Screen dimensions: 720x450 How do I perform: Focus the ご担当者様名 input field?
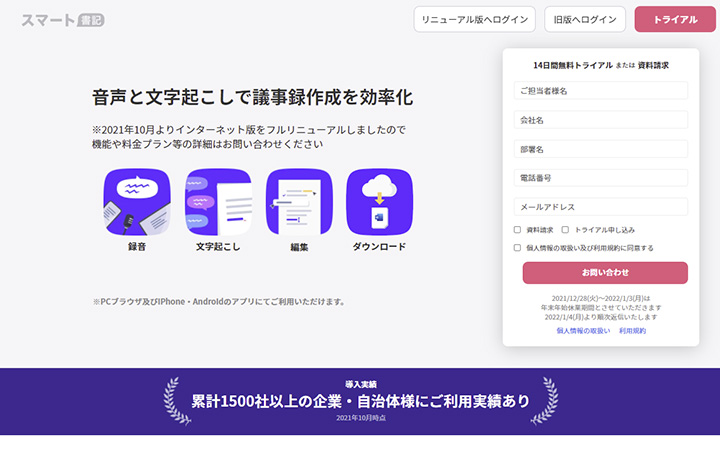[601, 90]
